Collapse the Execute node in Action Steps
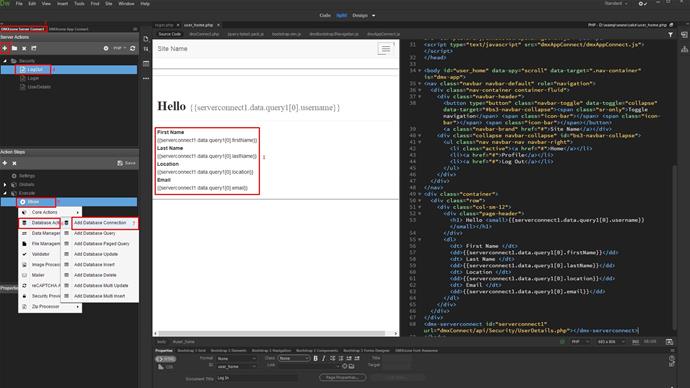690x388 pixels. click(5, 193)
